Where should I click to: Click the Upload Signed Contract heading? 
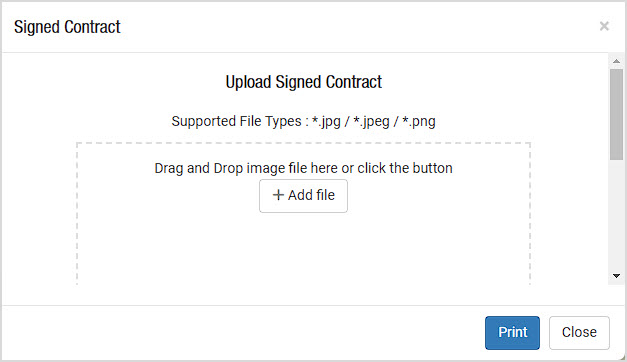pos(303,82)
